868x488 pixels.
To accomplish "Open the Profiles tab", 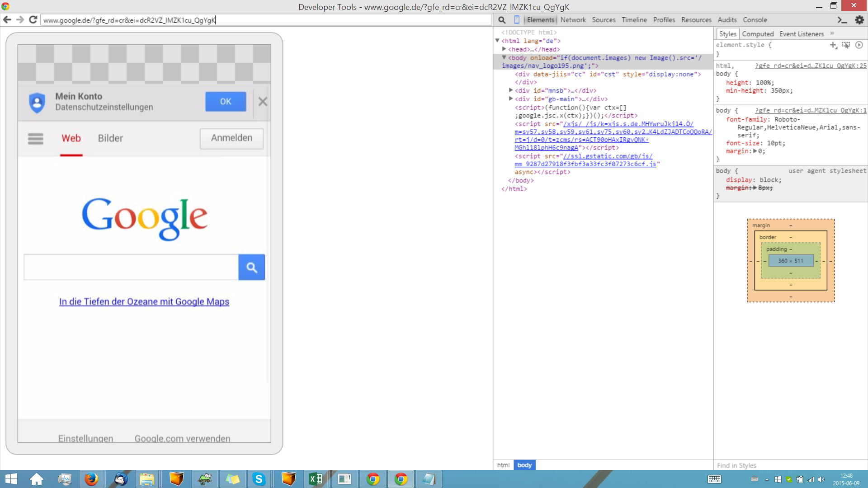I will click(664, 20).
